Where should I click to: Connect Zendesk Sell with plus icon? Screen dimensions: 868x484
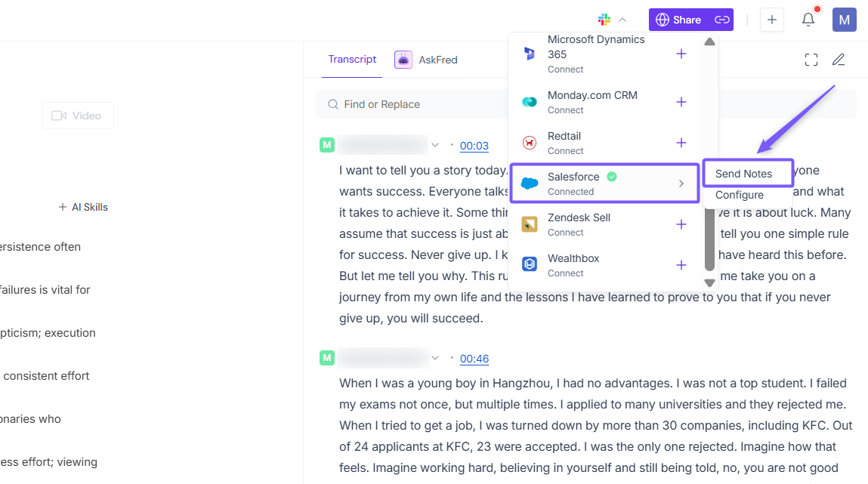pyautogui.click(x=681, y=224)
